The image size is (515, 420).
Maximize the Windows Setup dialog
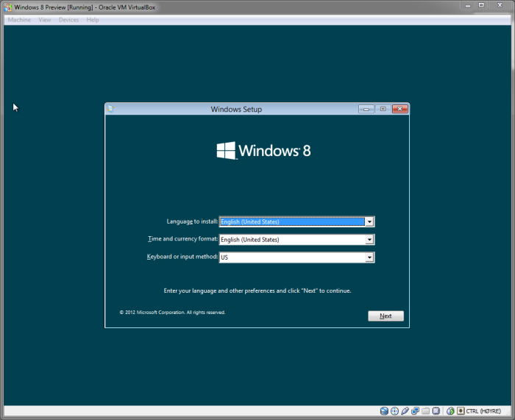(x=383, y=109)
